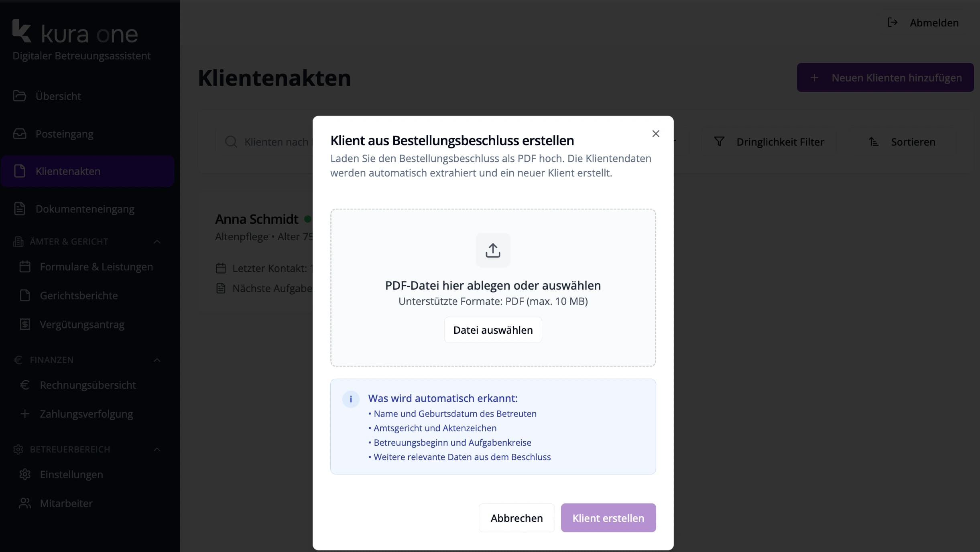Click the Klient erstellen button
Viewport: 980px width, 552px height.
coord(608,518)
